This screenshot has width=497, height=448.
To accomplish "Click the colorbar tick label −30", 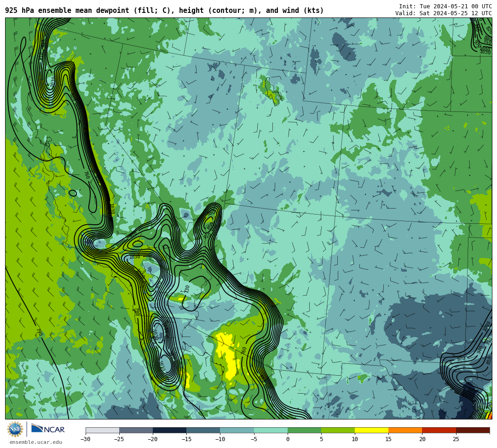I will [x=86, y=439].
